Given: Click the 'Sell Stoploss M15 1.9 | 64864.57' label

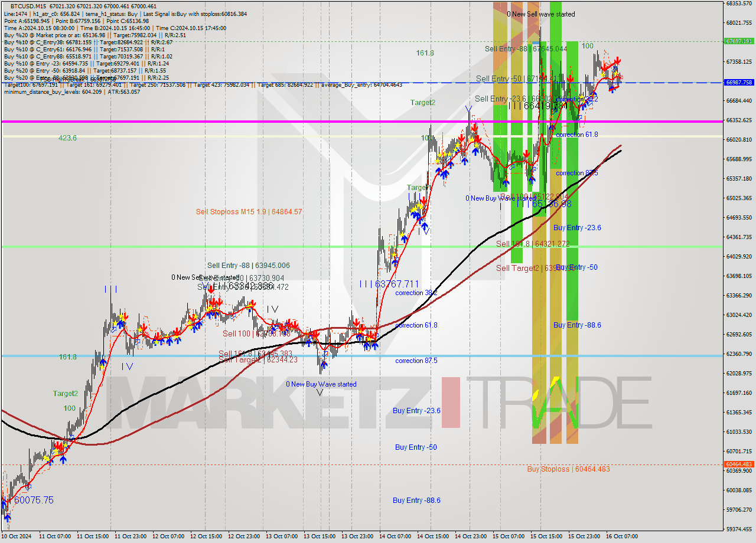Looking at the screenshot, I should (249, 211).
